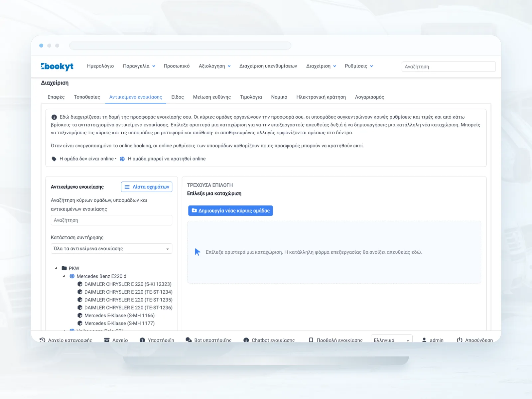Image resolution: width=532 pixels, height=399 pixels.
Task: Click the Υποστήριξη help icon
Action: pos(142,340)
